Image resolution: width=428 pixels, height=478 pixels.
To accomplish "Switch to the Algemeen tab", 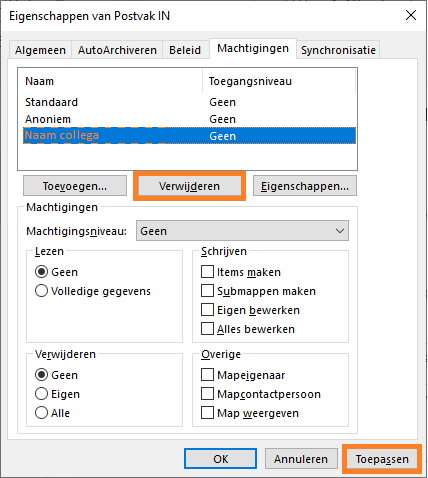I will (40, 50).
